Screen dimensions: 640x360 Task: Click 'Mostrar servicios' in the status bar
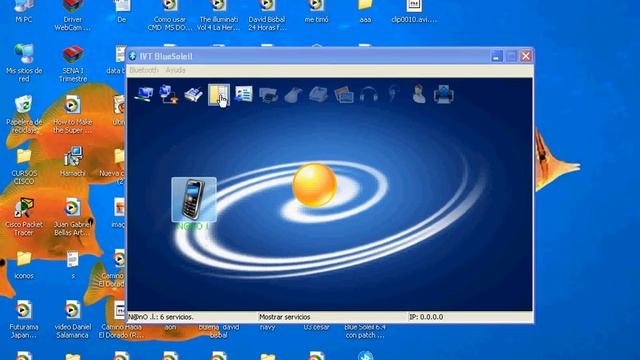point(284,317)
